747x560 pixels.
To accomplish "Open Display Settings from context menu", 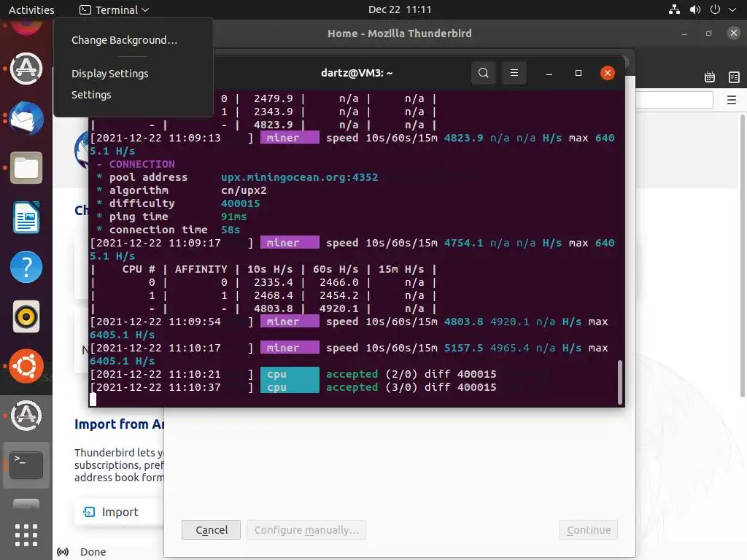I will 110,74.
